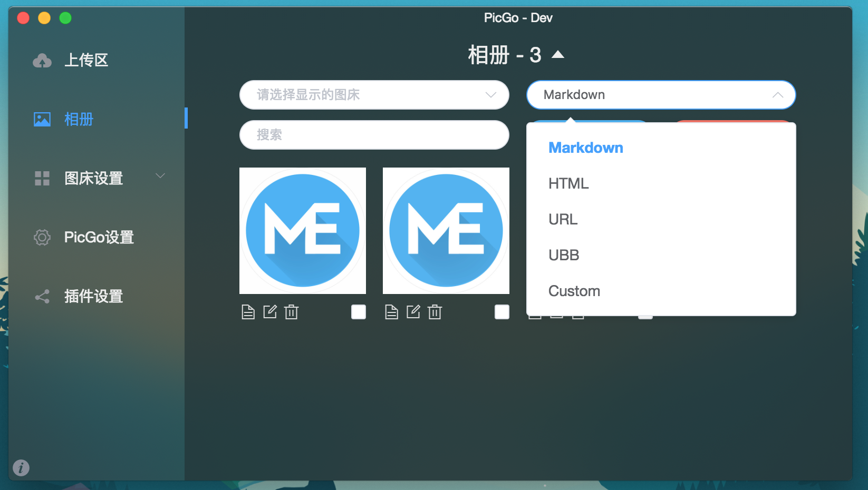Delete the second image using trash icon
This screenshot has height=490, width=868.
(435, 312)
